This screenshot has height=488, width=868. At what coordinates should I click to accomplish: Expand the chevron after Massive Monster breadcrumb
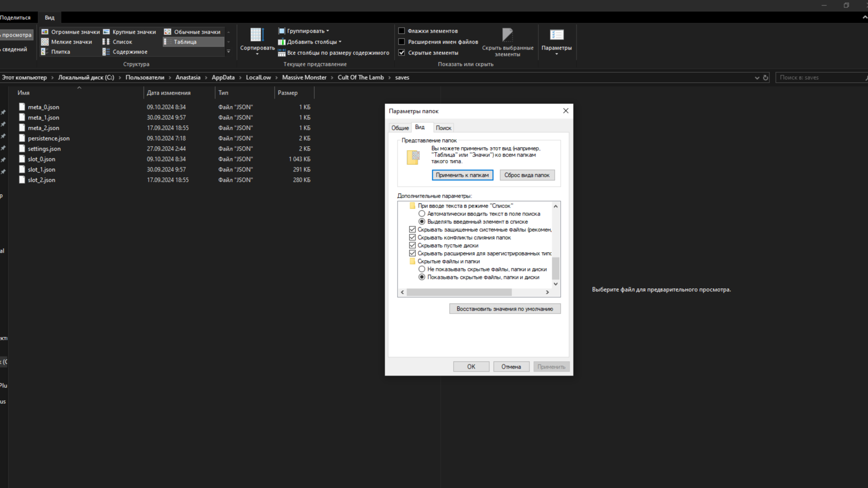click(332, 78)
